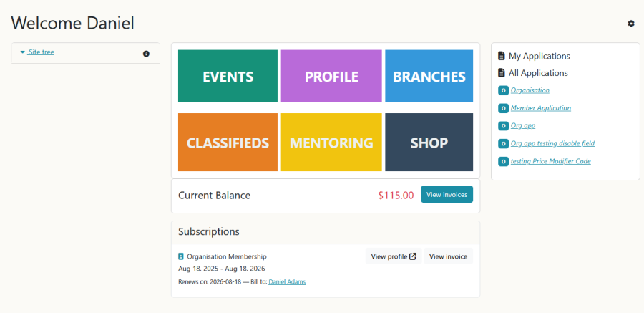
Task: Click the Site tree info icon
Action: [146, 53]
